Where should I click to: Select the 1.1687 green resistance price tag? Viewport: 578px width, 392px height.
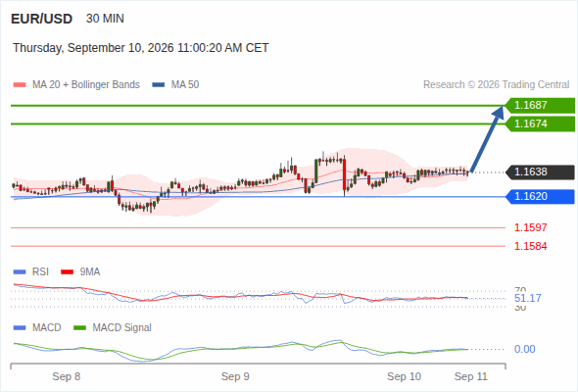click(x=540, y=106)
